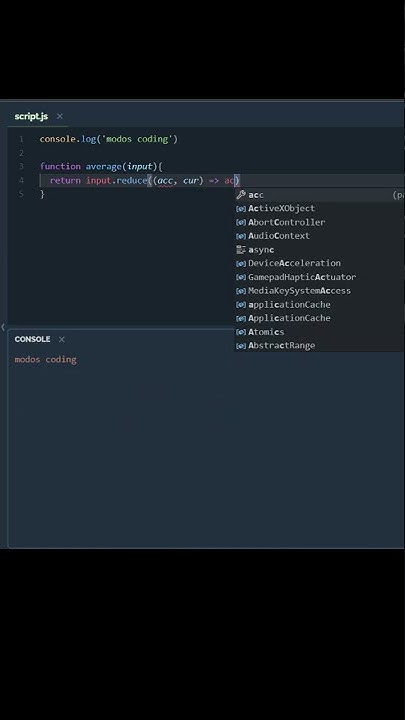This screenshot has width=405, height=720.
Task: Choose the ActiveXObject suggestion
Action: [320, 208]
